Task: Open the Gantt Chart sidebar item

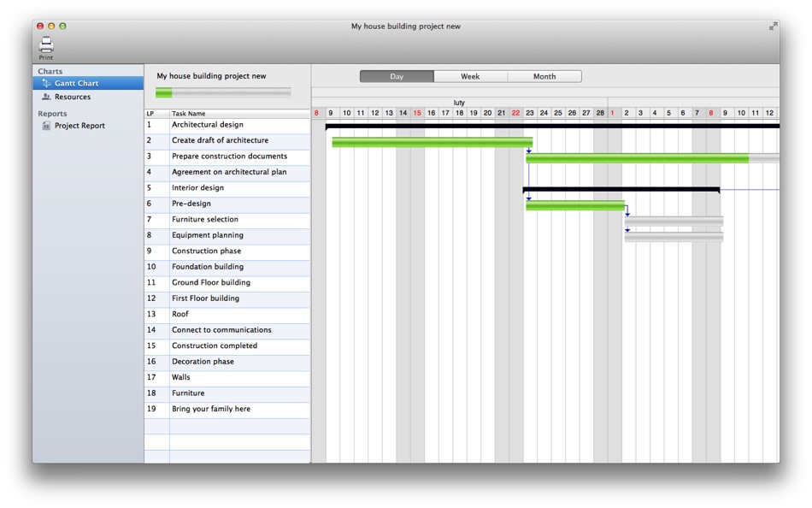Action: click(88, 83)
